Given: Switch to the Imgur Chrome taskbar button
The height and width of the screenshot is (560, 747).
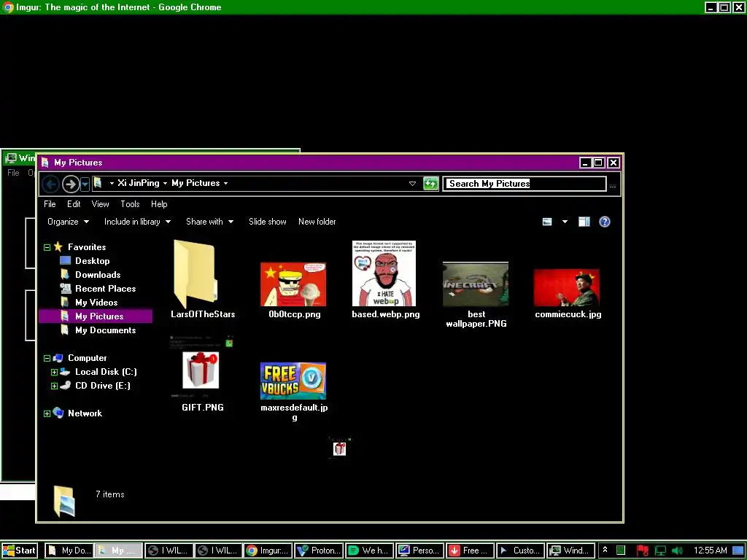Looking at the screenshot, I should (x=267, y=551).
